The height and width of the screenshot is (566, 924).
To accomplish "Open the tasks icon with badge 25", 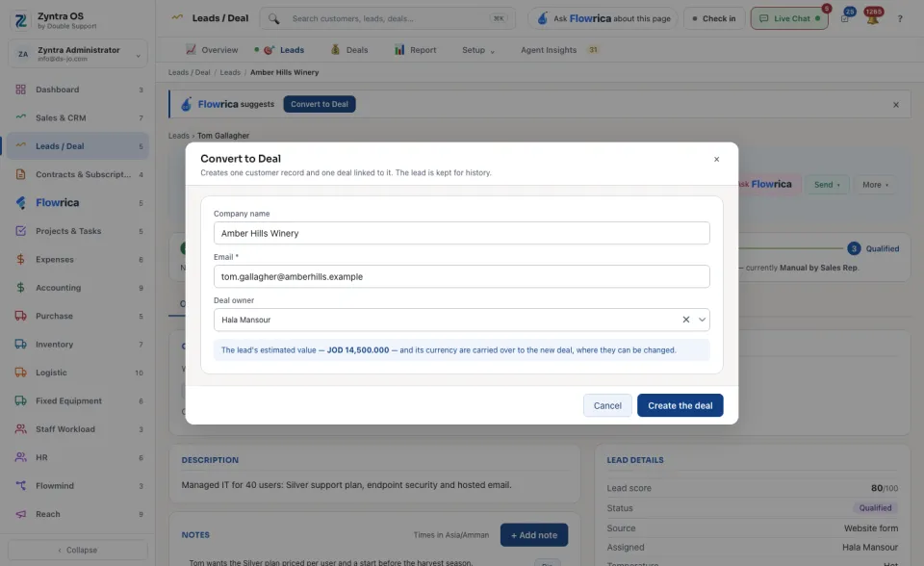I will point(846,18).
